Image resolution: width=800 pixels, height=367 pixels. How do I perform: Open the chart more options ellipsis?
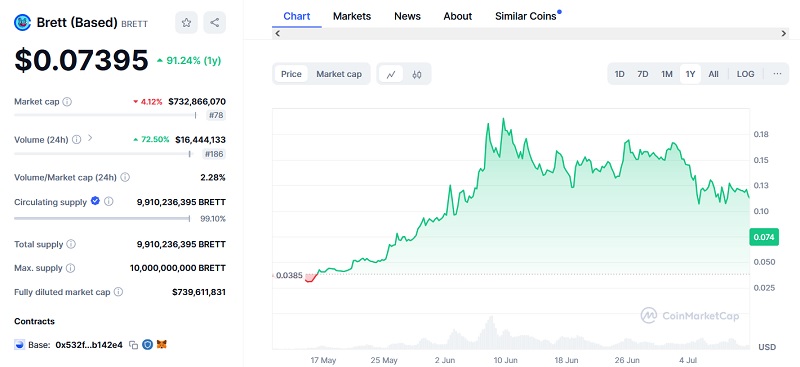(x=777, y=74)
